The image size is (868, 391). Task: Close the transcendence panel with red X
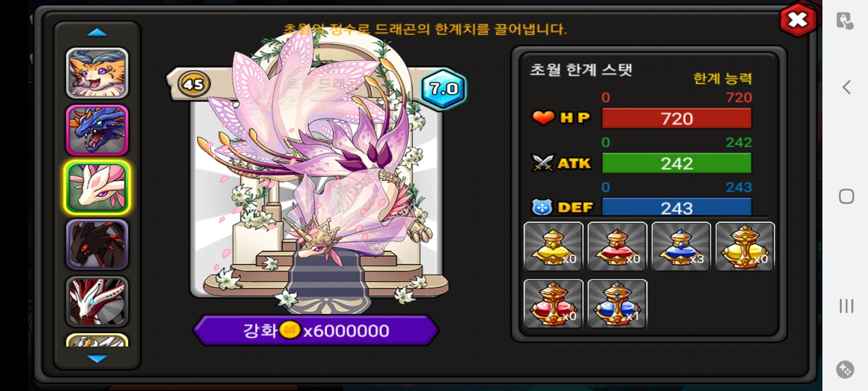(797, 20)
